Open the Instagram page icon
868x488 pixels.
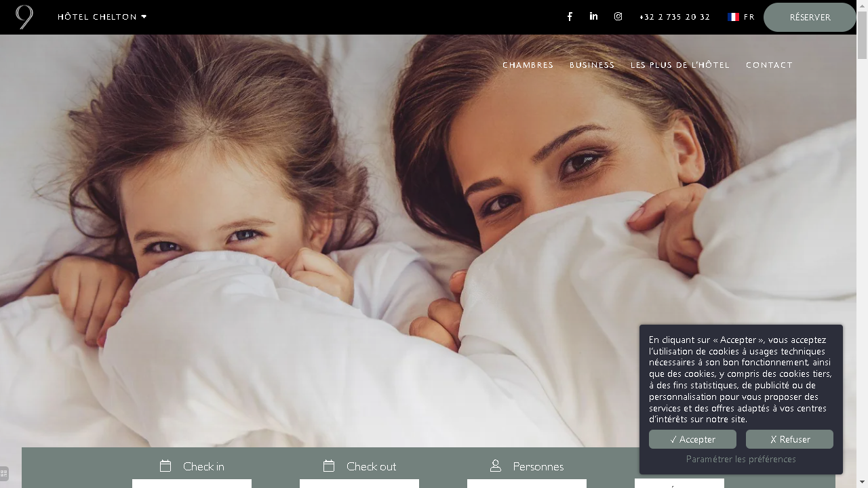coord(618,16)
